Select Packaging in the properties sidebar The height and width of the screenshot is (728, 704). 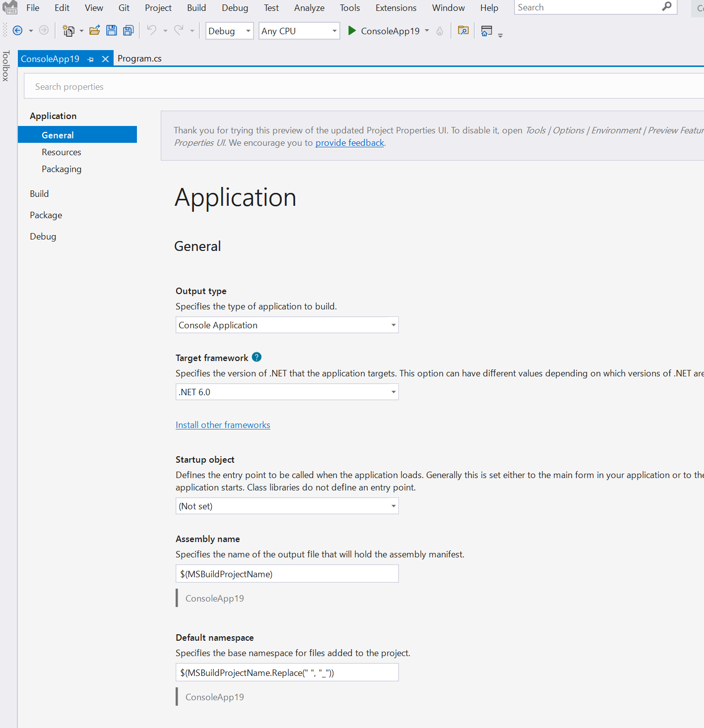point(62,169)
